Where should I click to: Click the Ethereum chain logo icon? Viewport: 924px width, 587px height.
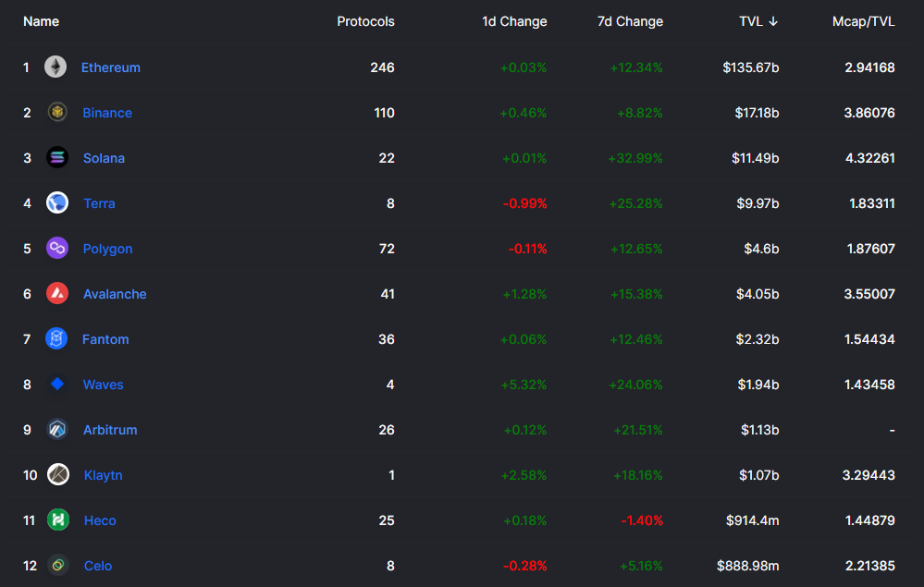coord(55,67)
